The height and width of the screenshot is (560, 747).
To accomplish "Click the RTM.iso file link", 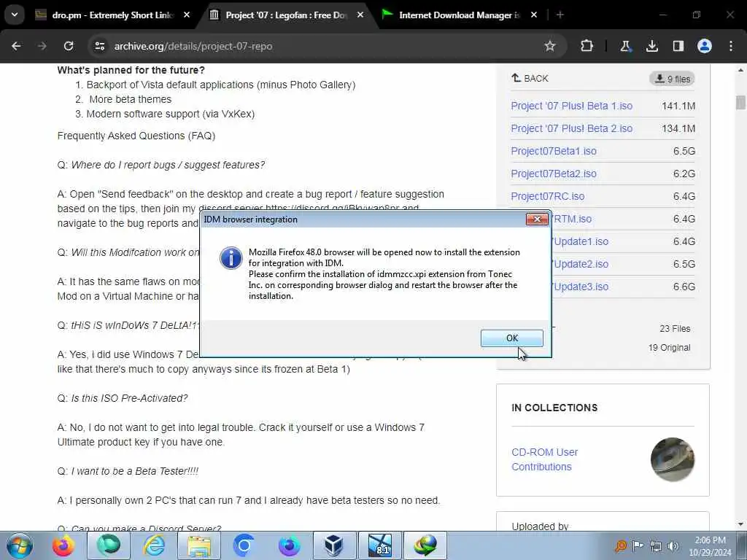I will tap(572, 219).
